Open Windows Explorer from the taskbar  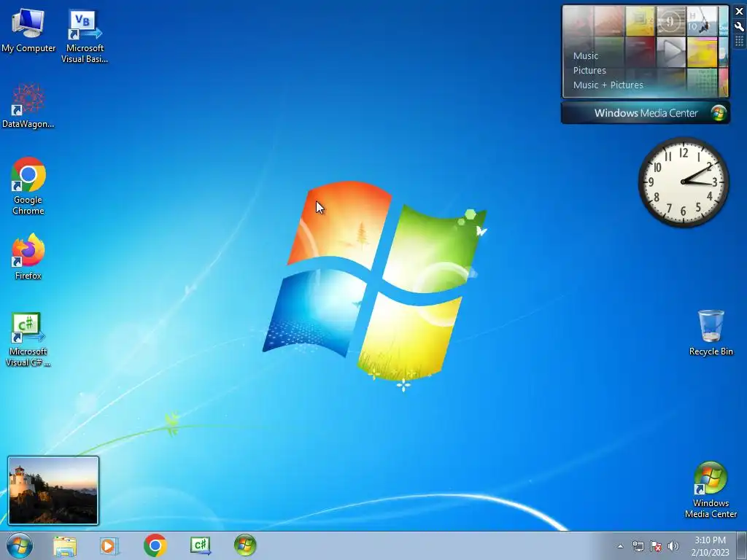click(65, 545)
